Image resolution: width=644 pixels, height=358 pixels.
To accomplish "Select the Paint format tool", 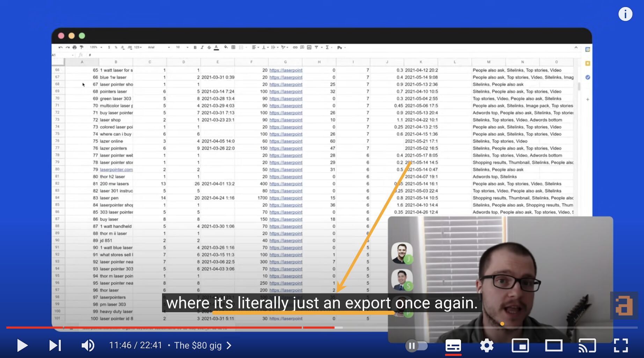I will [81, 47].
